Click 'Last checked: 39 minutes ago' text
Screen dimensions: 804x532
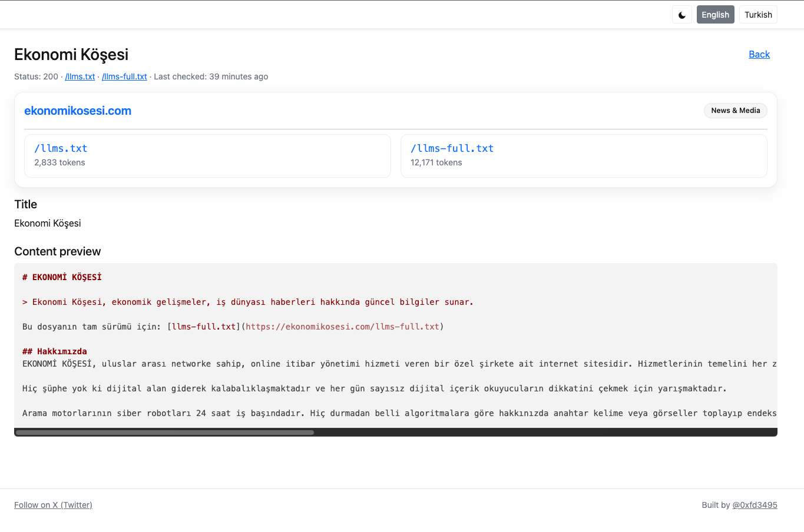211,77
